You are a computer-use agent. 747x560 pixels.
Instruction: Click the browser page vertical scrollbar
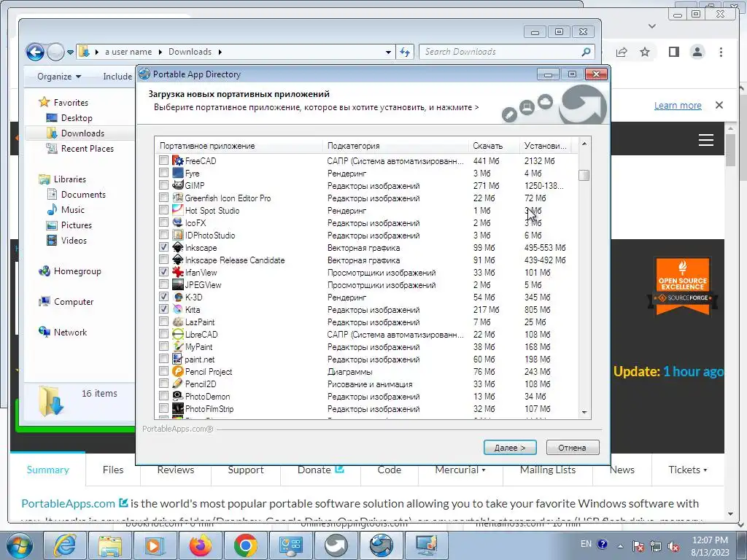[731, 150]
